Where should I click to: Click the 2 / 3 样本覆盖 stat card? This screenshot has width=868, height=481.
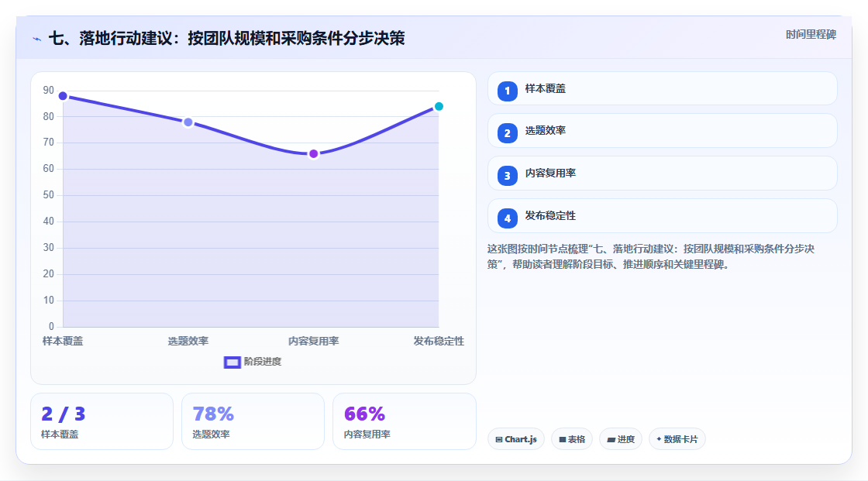[102, 421]
